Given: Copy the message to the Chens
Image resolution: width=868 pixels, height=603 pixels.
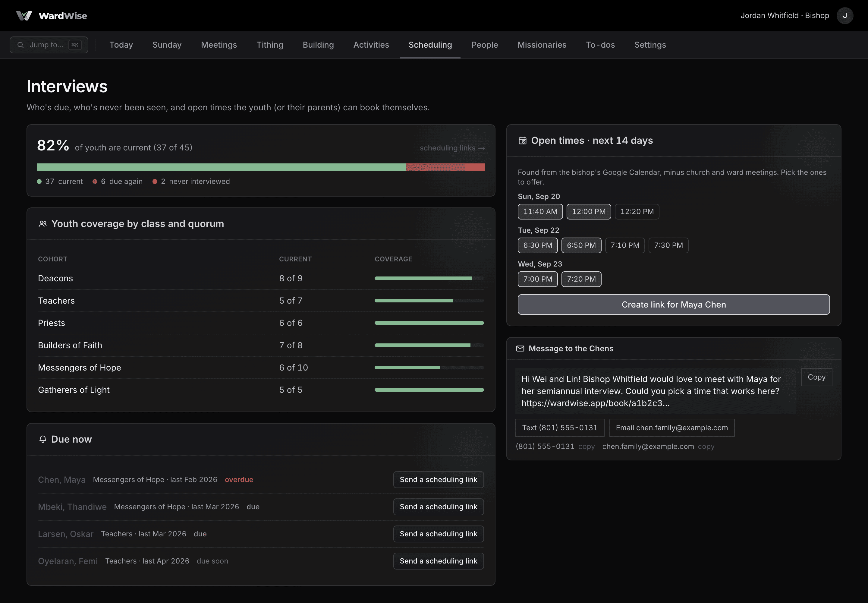Looking at the screenshot, I should pyautogui.click(x=816, y=377).
